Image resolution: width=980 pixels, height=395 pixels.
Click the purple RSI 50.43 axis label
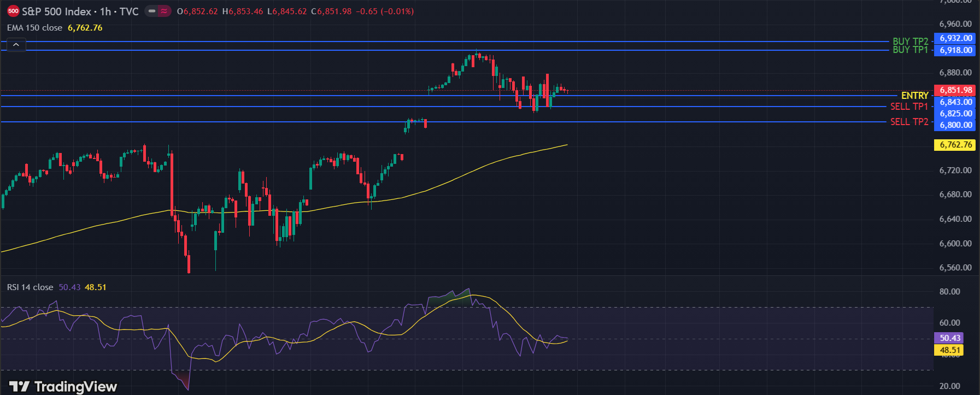pos(950,338)
